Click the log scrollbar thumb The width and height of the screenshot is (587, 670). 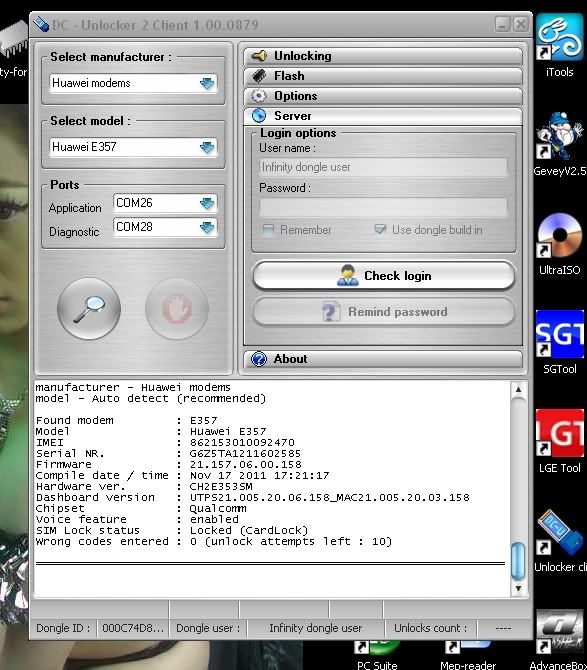point(518,560)
